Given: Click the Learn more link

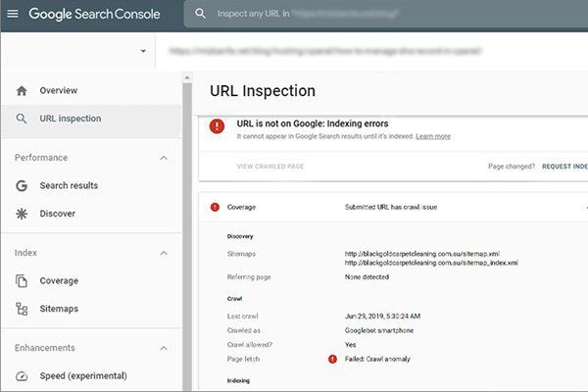Looking at the screenshot, I should (x=433, y=136).
